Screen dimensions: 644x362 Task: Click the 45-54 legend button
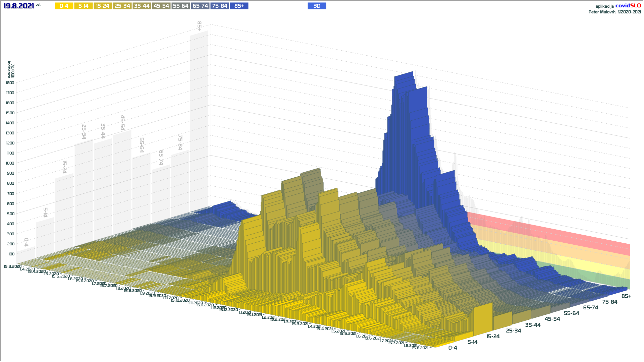coord(161,6)
